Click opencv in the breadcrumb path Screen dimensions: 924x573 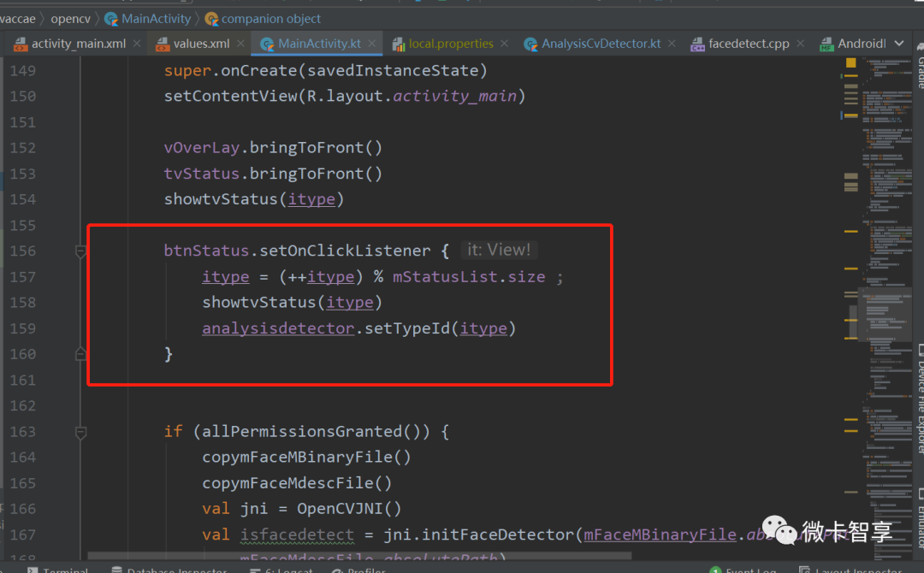pyautogui.click(x=71, y=19)
